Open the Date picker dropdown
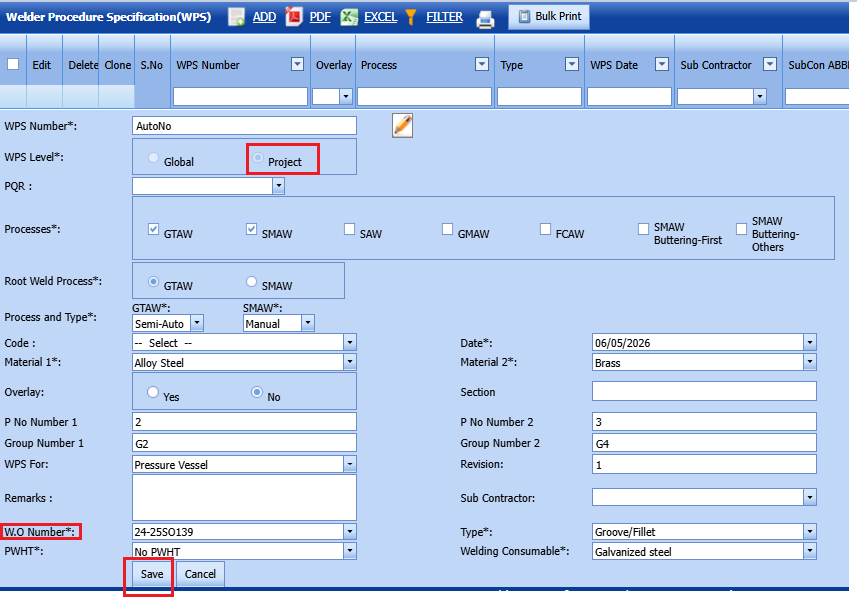The image size is (857, 601). (810, 343)
